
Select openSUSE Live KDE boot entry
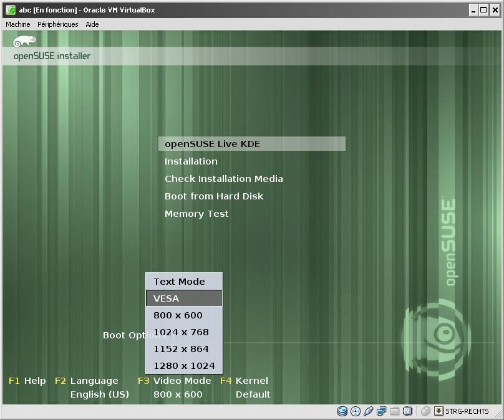click(252, 144)
